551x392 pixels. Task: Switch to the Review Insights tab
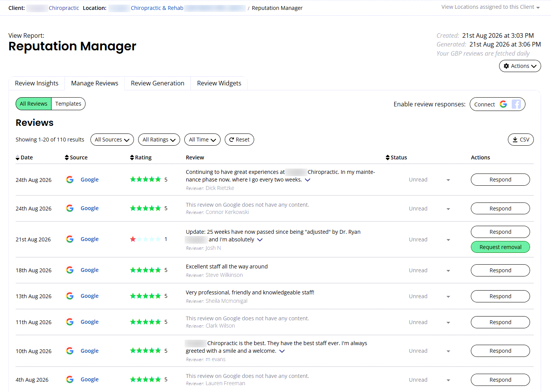click(37, 83)
